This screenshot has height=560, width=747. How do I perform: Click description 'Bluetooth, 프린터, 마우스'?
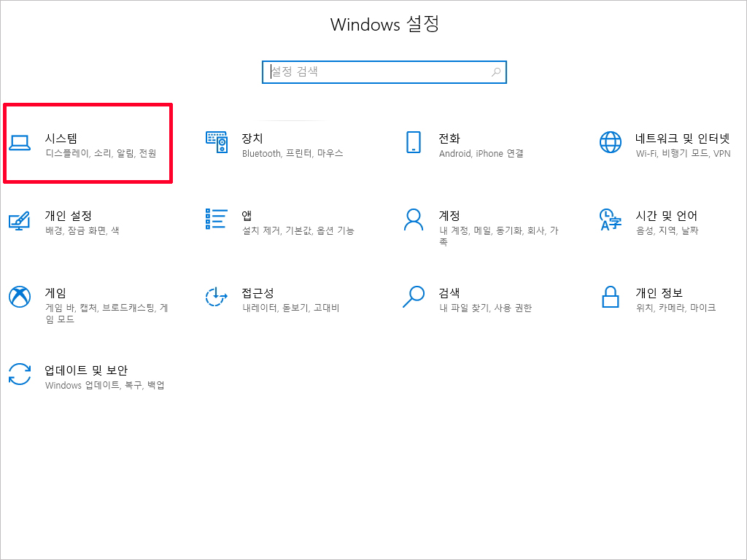tap(293, 153)
